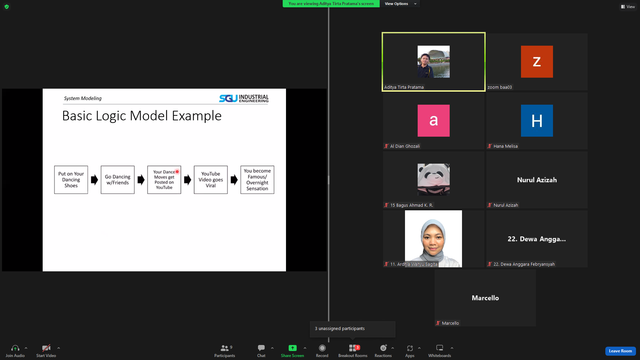Viewport: 640px width, 360px height.
Task: Click the YouTube Video goes Viral box
Action: (x=211, y=180)
